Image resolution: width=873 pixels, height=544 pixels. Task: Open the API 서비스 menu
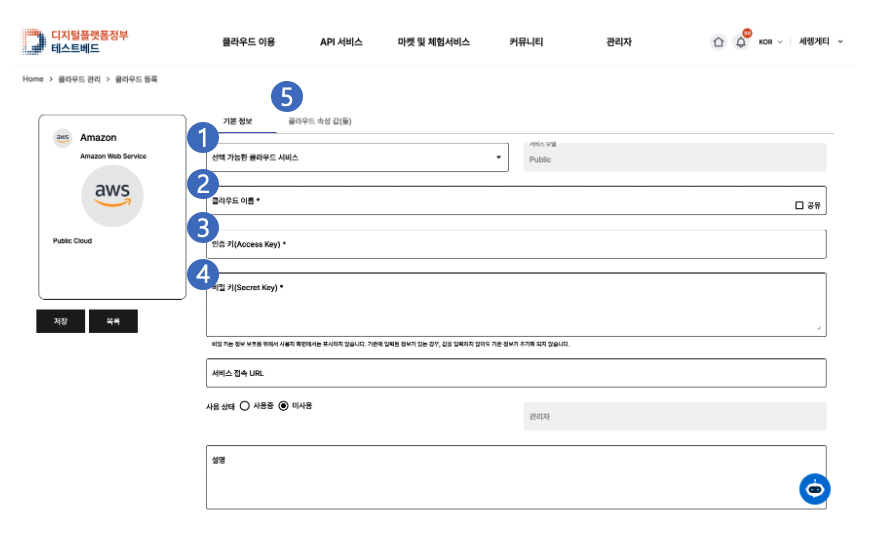tap(341, 42)
